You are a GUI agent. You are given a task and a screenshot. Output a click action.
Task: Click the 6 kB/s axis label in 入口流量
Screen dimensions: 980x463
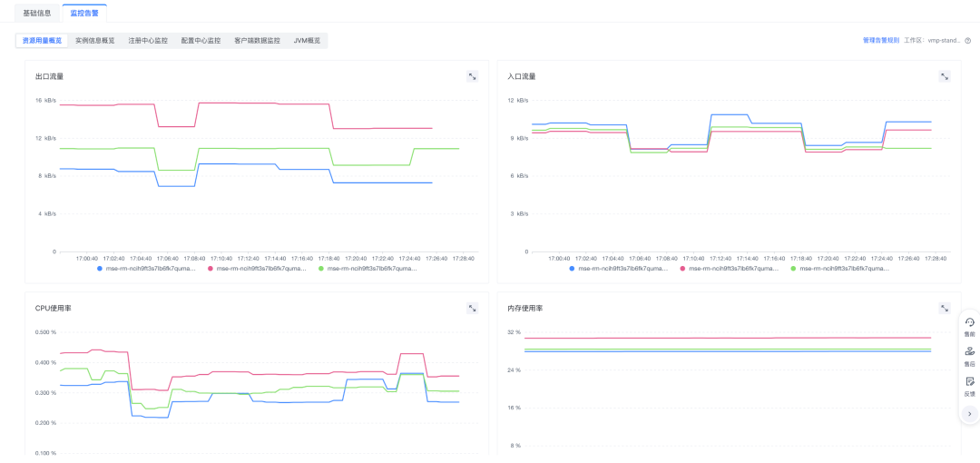[520, 176]
